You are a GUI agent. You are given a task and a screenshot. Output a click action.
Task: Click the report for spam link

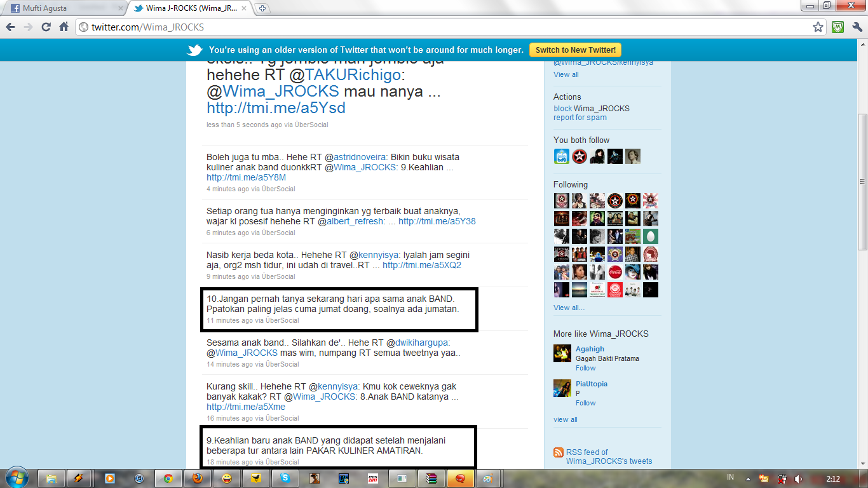point(580,118)
